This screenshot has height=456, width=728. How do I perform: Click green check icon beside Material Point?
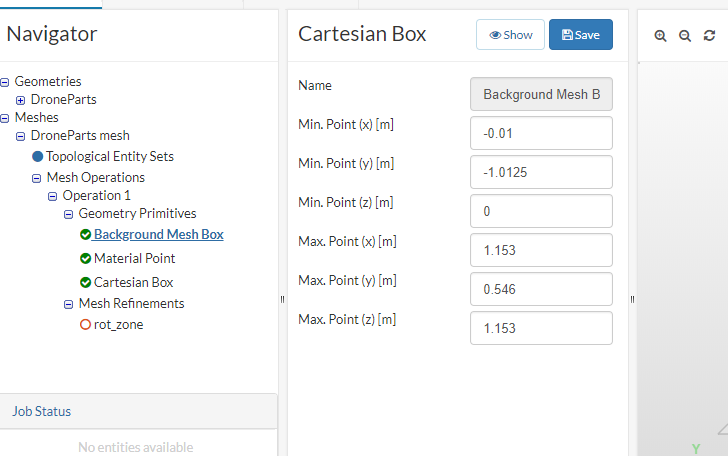(85, 259)
